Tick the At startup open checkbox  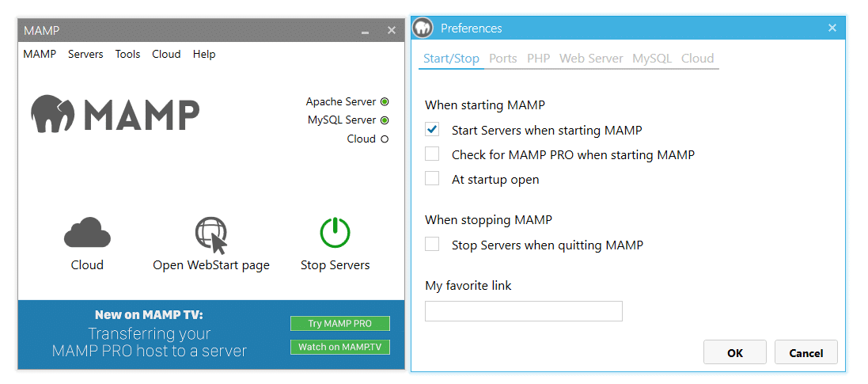pyautogui.click(x=432, y=179)
